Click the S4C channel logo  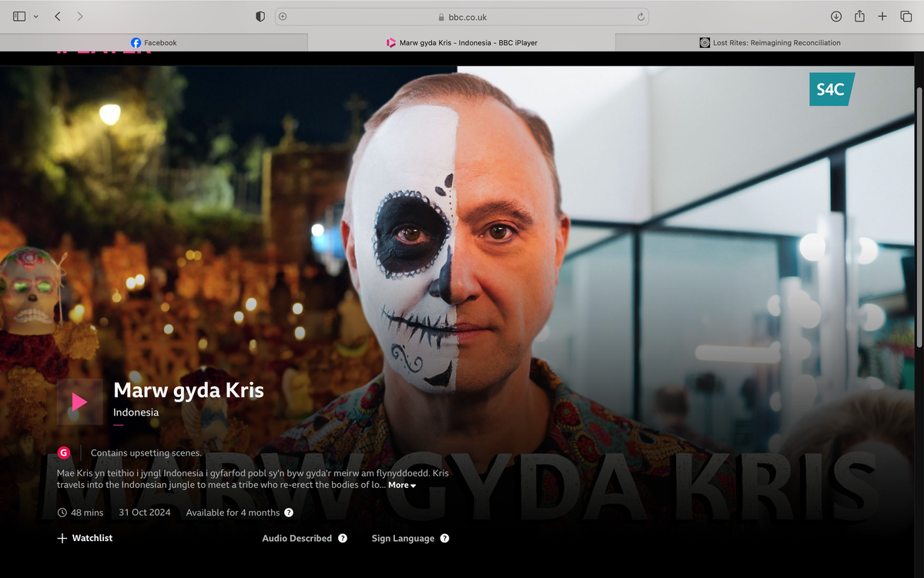[x=832, y=89]
